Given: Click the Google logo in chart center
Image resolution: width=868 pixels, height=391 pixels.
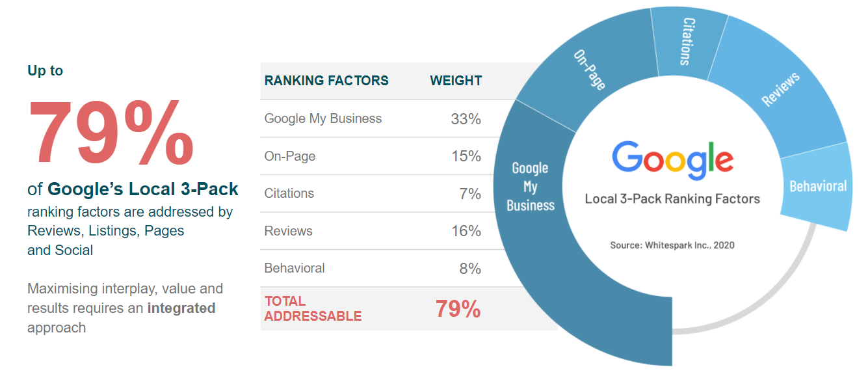Looking at the screenshot, I should tap(672, 160).
